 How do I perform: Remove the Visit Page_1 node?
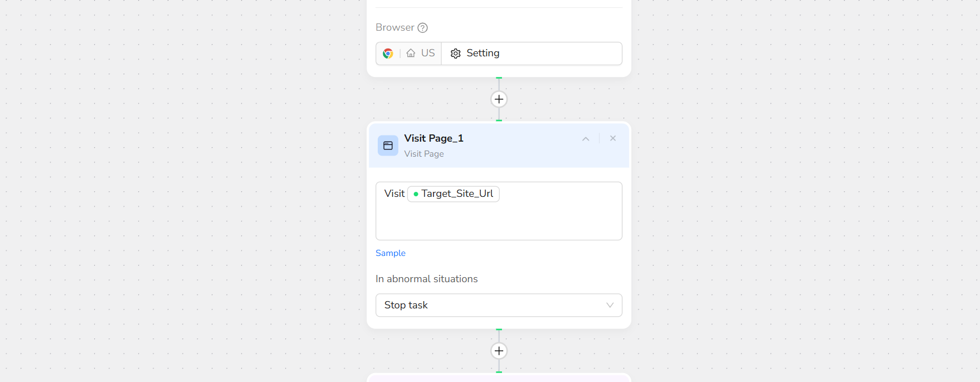click(613, 138)
